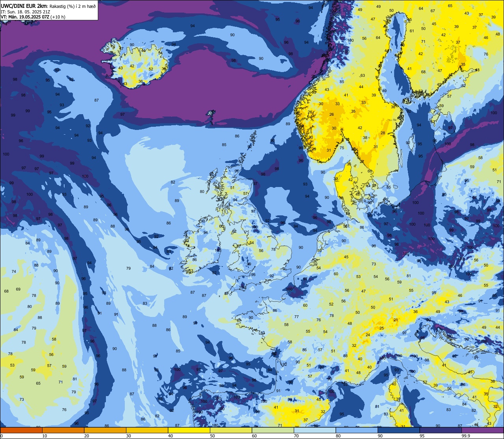
Task: Click the 70–80% pale blue legend swatch
Action: (315, 430)
